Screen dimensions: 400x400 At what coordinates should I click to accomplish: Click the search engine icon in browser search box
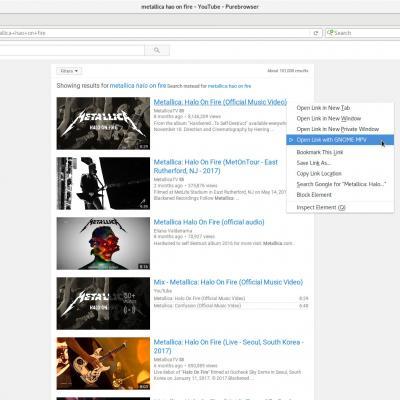pos(330,33)
